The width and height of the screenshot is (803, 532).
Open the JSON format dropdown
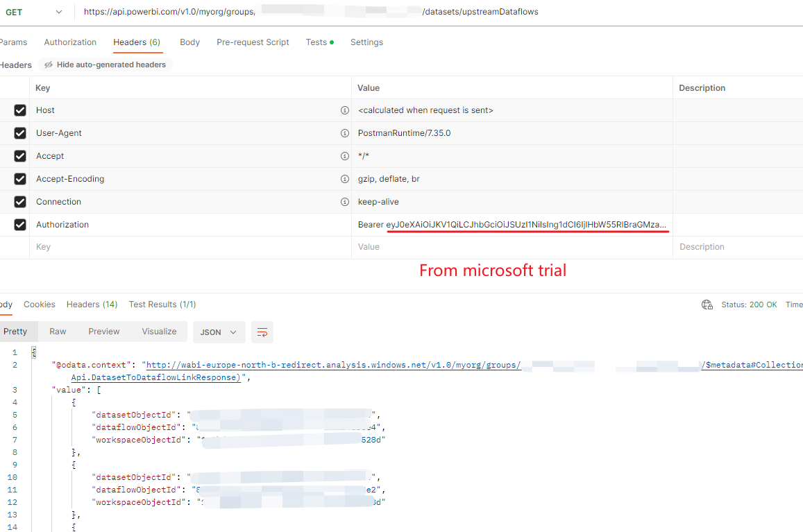pyautogui.click(x=219, y=332)
